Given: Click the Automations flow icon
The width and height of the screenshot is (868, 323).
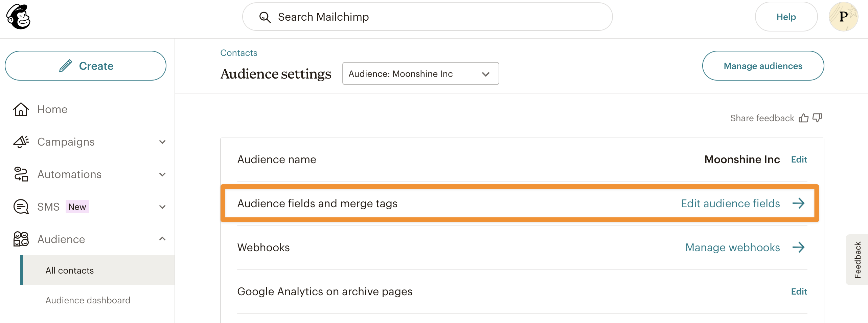Looking at the screenshot, I should click(21, 174).
